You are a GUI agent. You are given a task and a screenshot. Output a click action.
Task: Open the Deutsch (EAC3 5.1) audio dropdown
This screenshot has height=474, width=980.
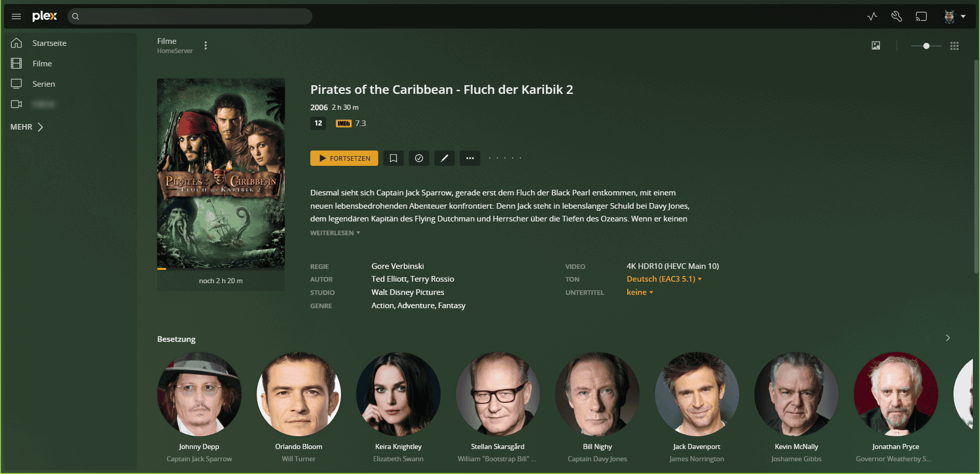click(x=664, y=279)
